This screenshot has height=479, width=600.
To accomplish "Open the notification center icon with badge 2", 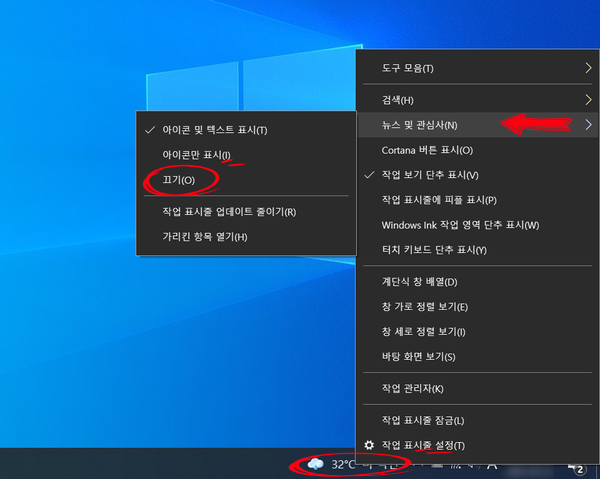I will (x=578, y=468).
